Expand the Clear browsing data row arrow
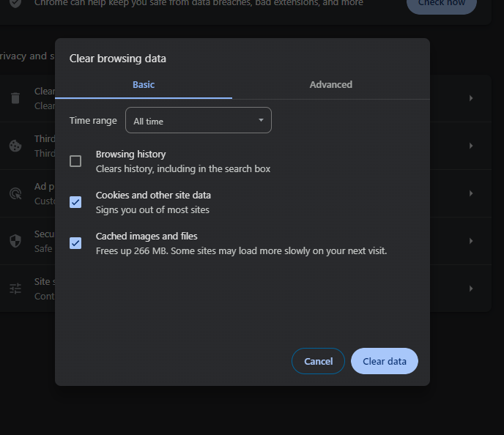The width and height of the screenshot is (504, 435). (471, 98)
